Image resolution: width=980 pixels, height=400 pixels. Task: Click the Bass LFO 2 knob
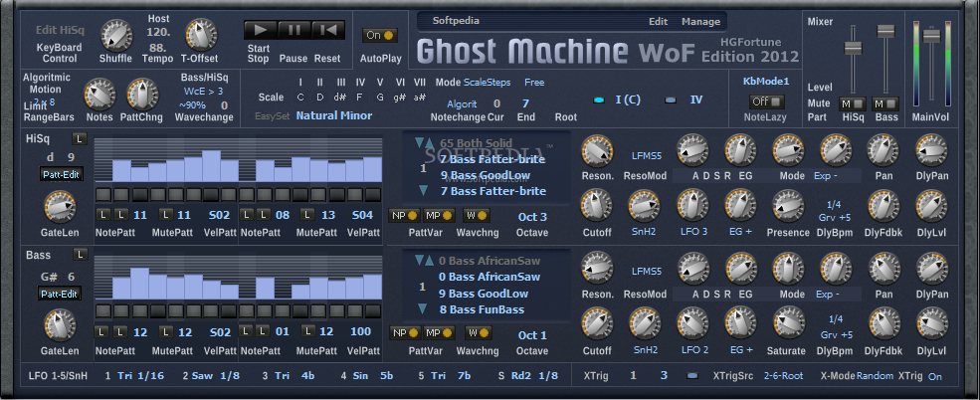693,323
